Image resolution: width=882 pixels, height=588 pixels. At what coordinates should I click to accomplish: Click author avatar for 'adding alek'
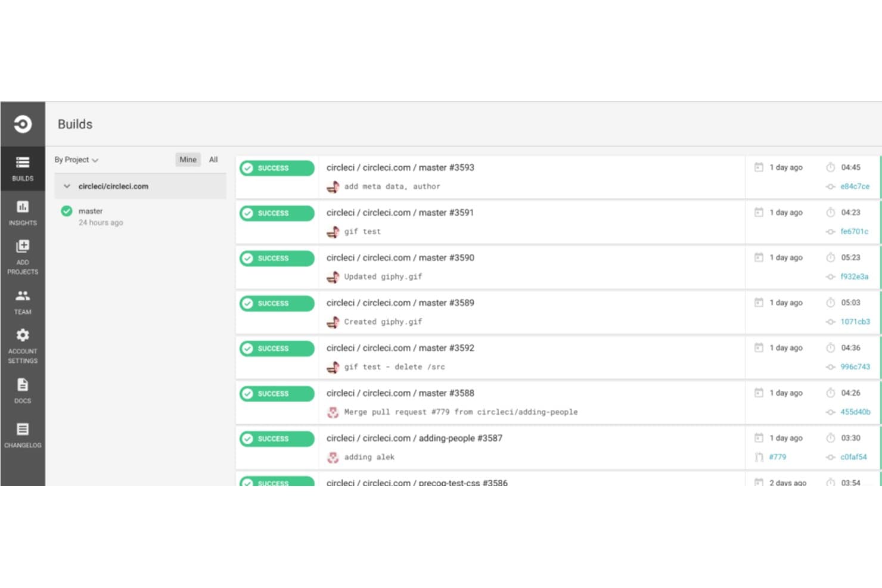(333, 458)
